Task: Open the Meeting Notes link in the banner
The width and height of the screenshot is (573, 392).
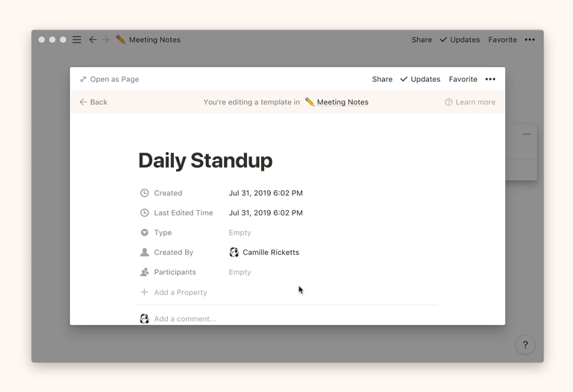Action: point(342,102)
